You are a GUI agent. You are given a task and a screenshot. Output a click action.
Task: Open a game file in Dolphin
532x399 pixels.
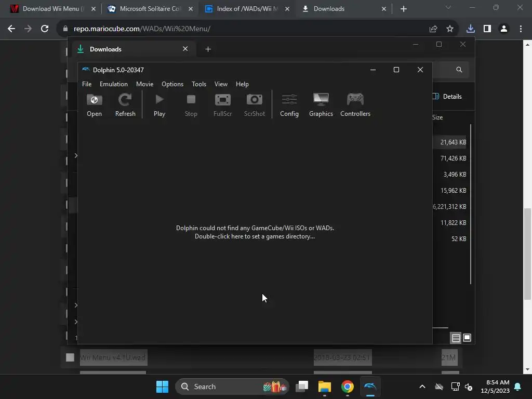tap(95, 105)
